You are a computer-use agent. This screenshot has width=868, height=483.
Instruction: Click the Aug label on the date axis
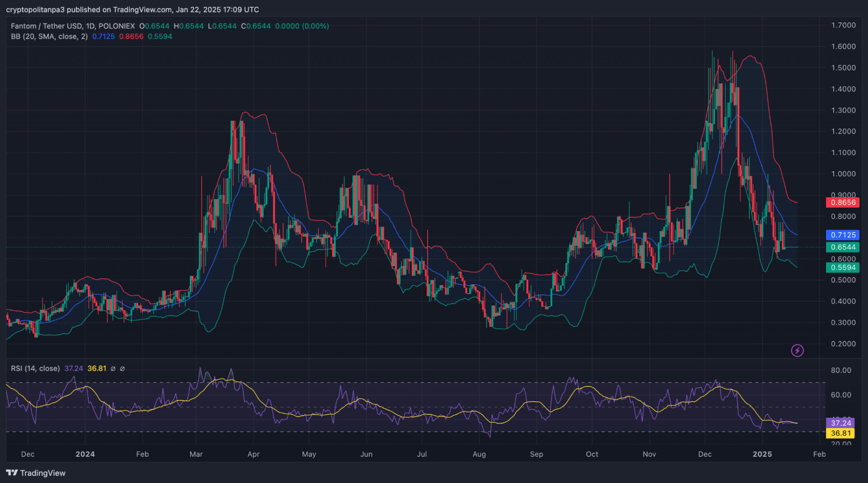click(x=479, y=454)
